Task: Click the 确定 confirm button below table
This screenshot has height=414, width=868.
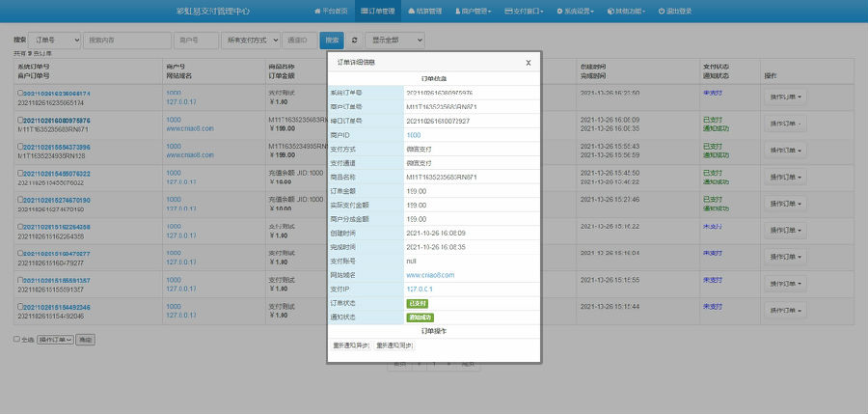Action: click(85, 340)
